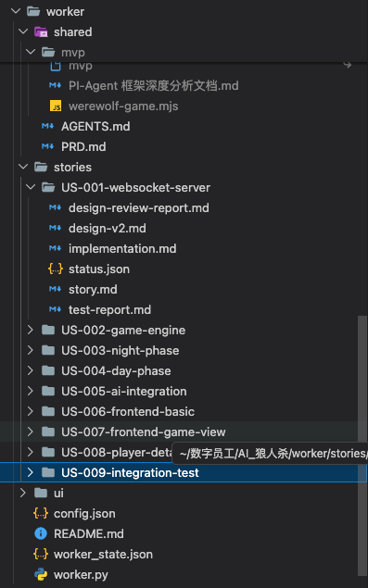Select the US-007-frontend-game-view folder label
Viewport: 368px width, 588px height.
click(144, 432)
